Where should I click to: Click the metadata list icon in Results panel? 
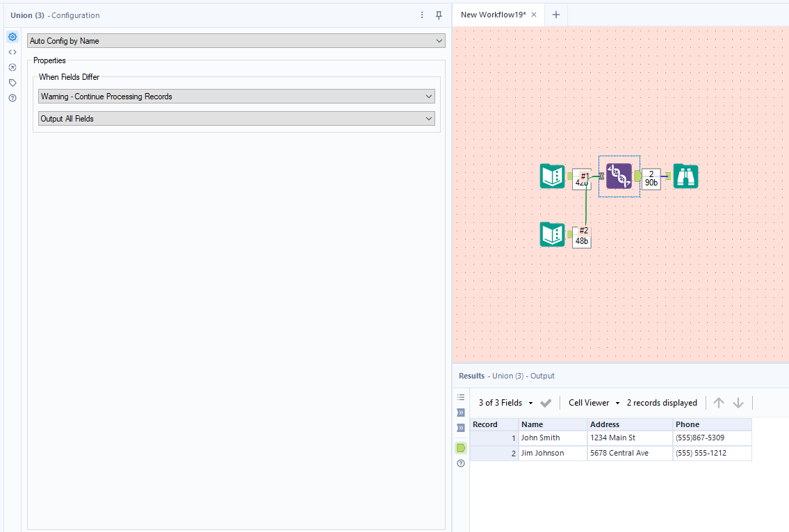pos(460,397)
